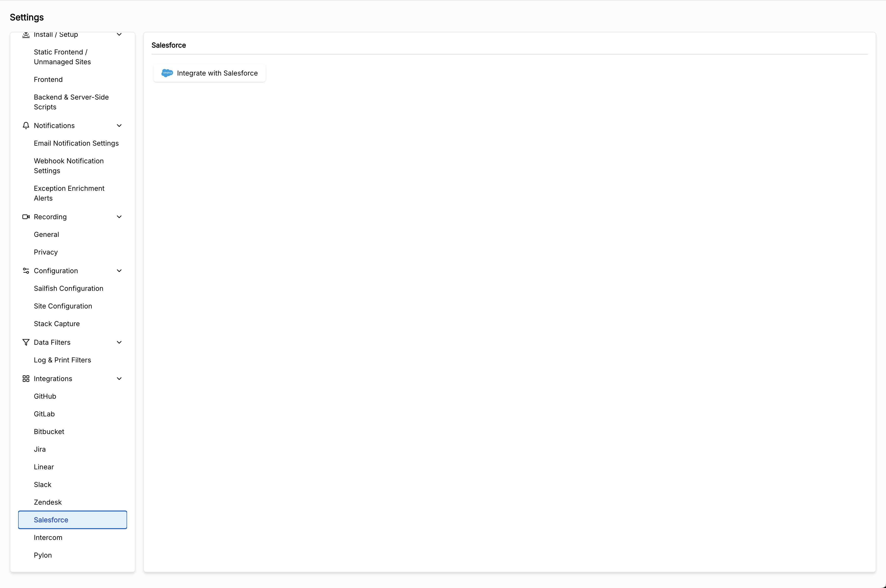886x588 pixels.
Task: Select the Pylon integration
Action: click(x=72, y=555)
